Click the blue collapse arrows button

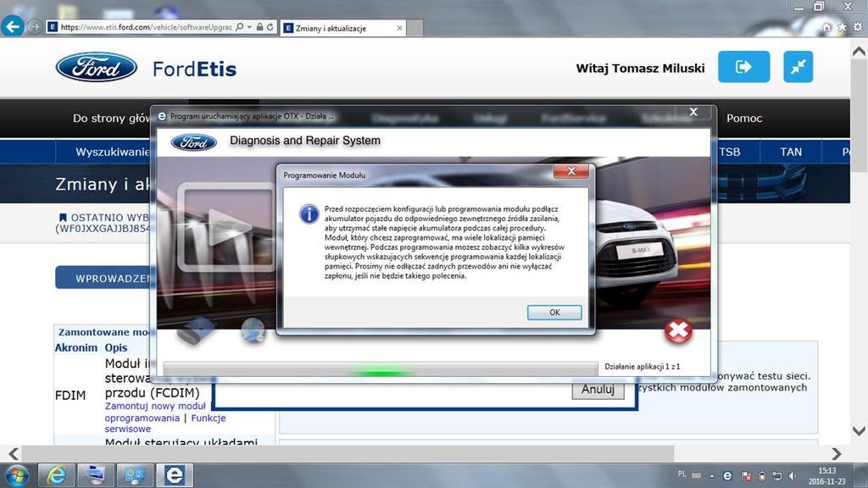798,67
